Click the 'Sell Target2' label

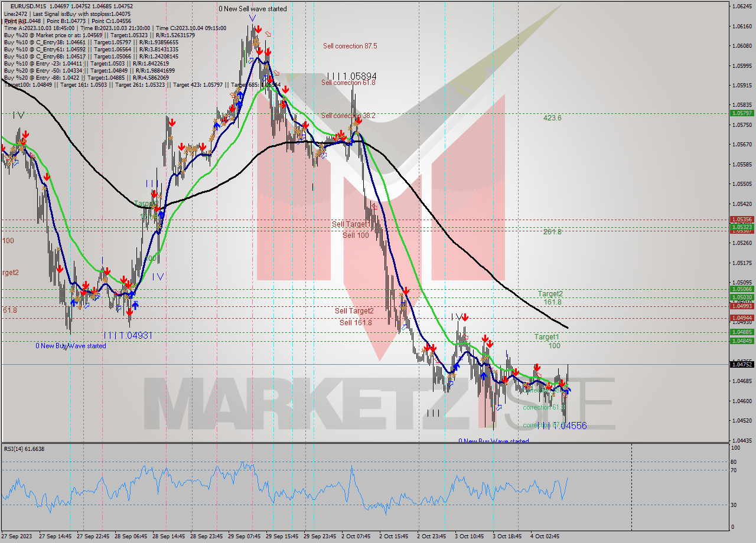coord(354,311)
